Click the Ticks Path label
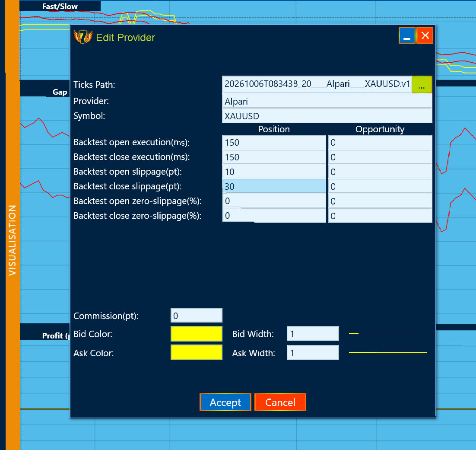The image size is (476, 450). pyautogui.click(x=94, y=84)
